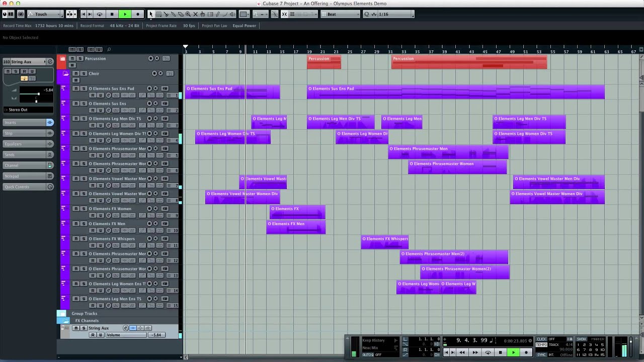This screenshot has width=644, height=362.
Task: Select the Split scissors tool
Action: tap(166, 14)
